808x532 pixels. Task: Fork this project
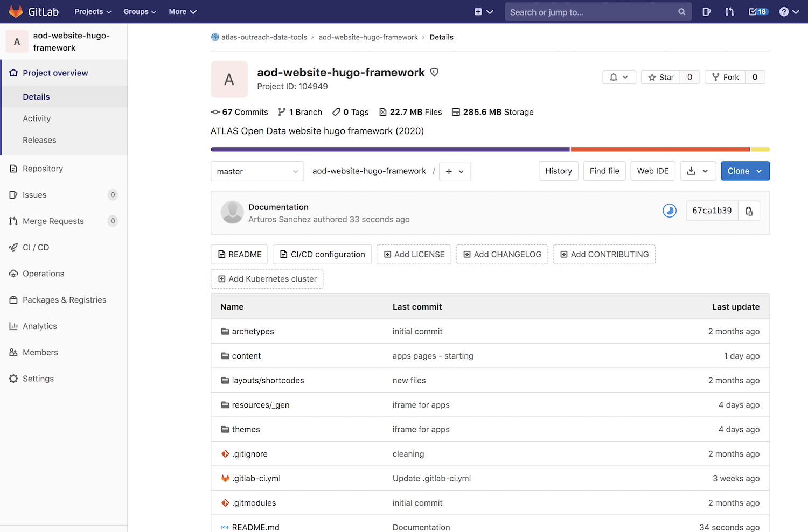[x=725, y=77]
